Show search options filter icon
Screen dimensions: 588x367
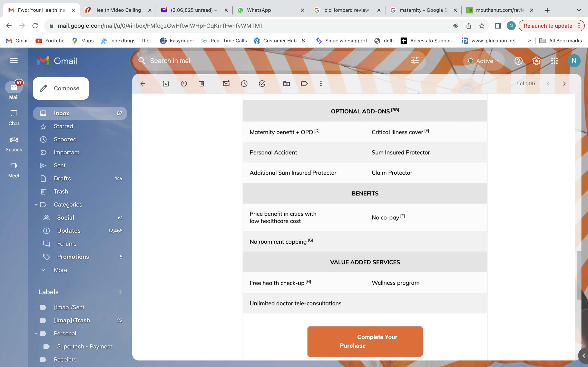click(415, 60)
